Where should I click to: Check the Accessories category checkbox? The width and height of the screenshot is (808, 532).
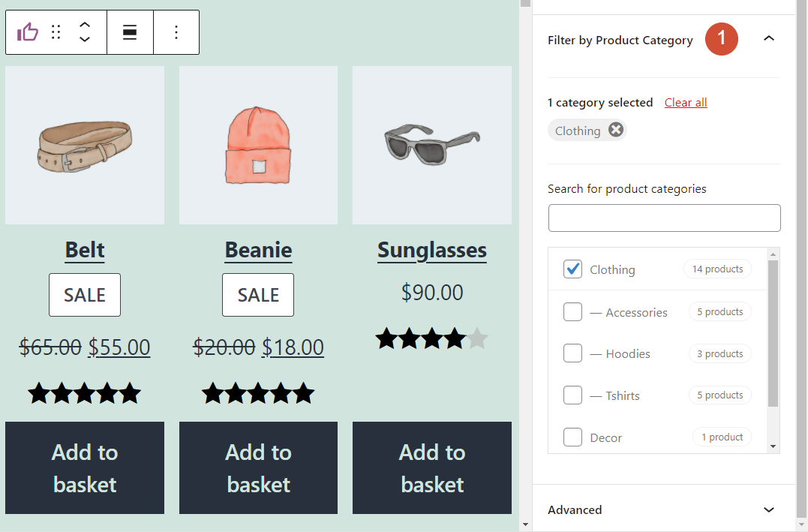572,311
